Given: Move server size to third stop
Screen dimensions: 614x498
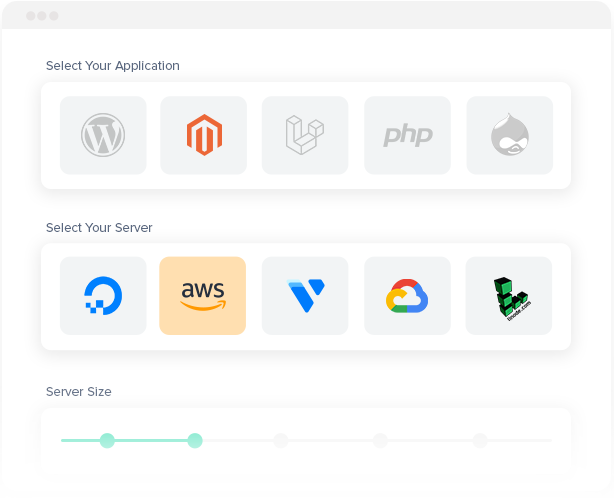Looking at the screenshot, I should point(281,440).
